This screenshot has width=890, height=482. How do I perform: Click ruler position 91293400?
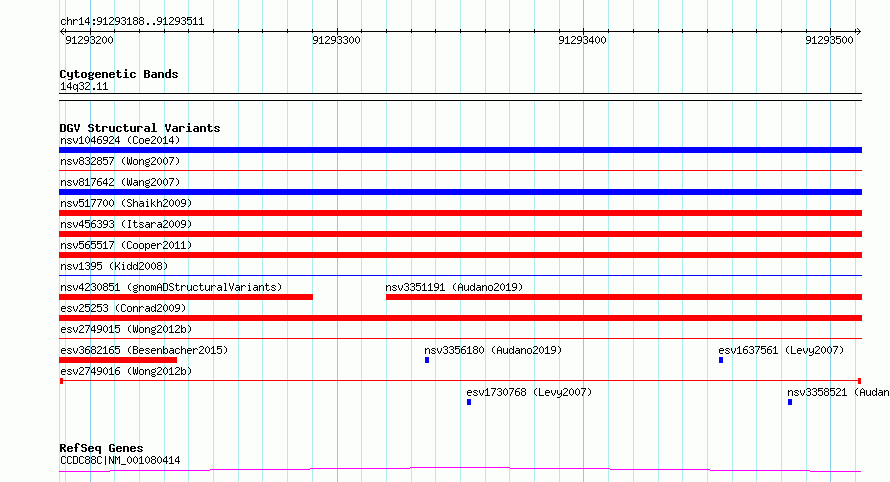582,40
